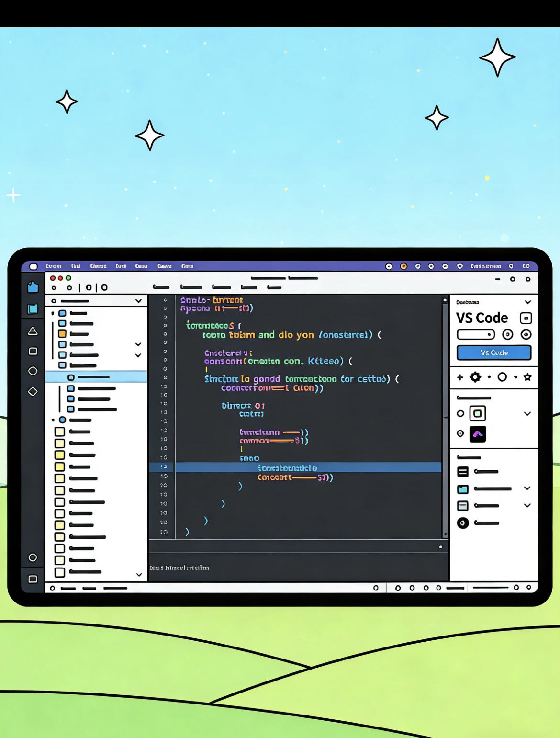Viewport: 560px width, 738px height.
Task: Click the shield icon in the top menu bar
Action: click(460, 266)
